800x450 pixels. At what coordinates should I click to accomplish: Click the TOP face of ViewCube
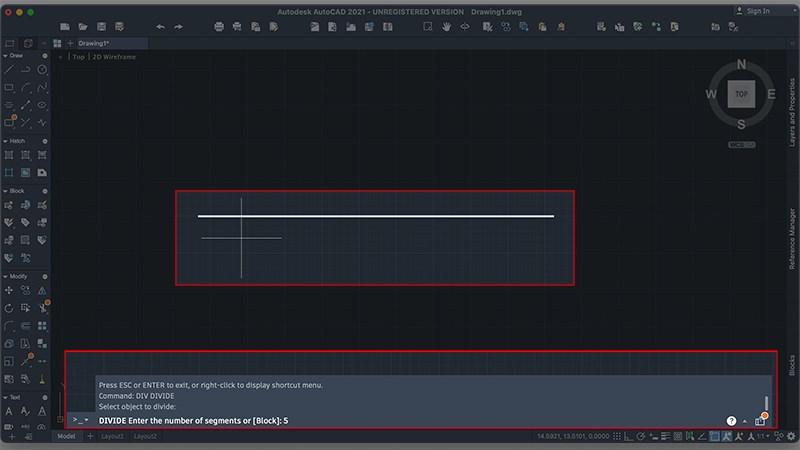(741, 94)
